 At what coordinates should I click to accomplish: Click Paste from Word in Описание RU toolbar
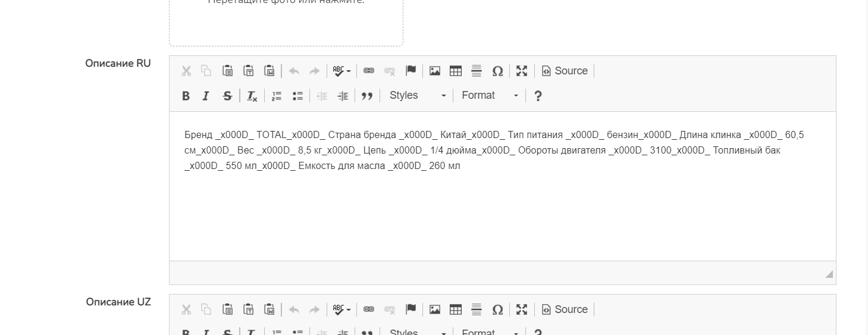pos(269,71)
